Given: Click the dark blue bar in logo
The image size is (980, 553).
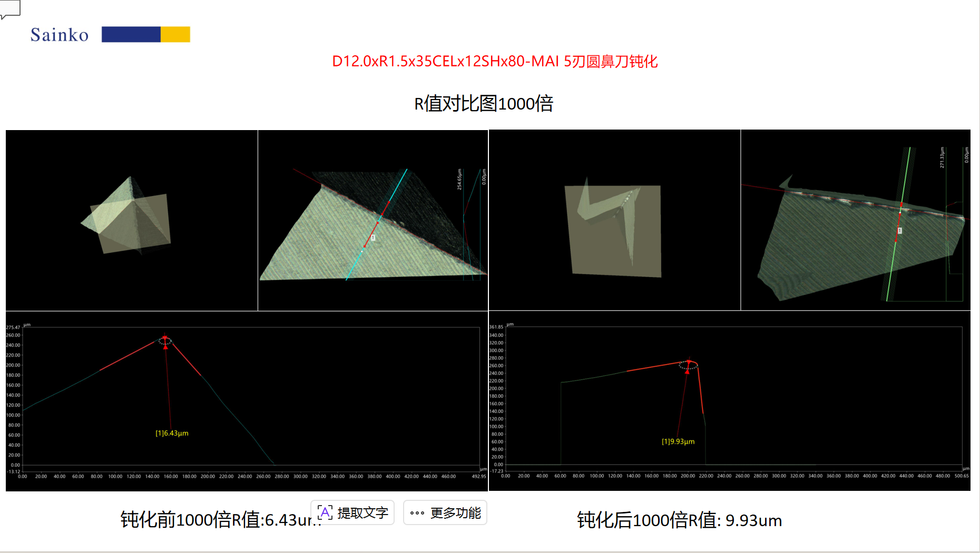Looking at the screenshot, I should coord(131,34).
